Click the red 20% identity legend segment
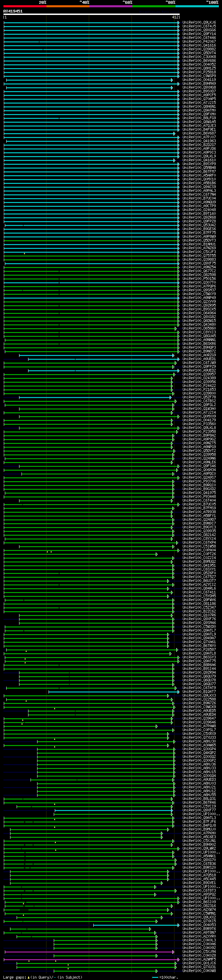Screen dimensions: 222x980 [x=25, y=6]
